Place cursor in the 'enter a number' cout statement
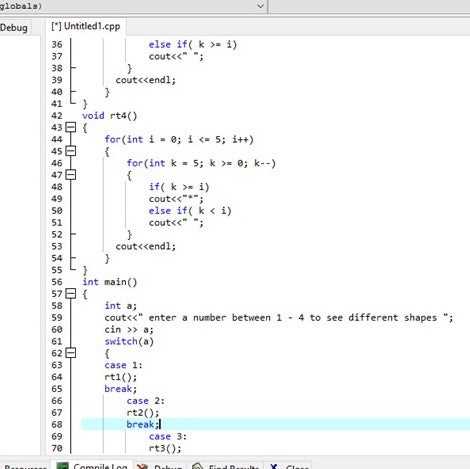The image size is (470, 469). [279, 318]
